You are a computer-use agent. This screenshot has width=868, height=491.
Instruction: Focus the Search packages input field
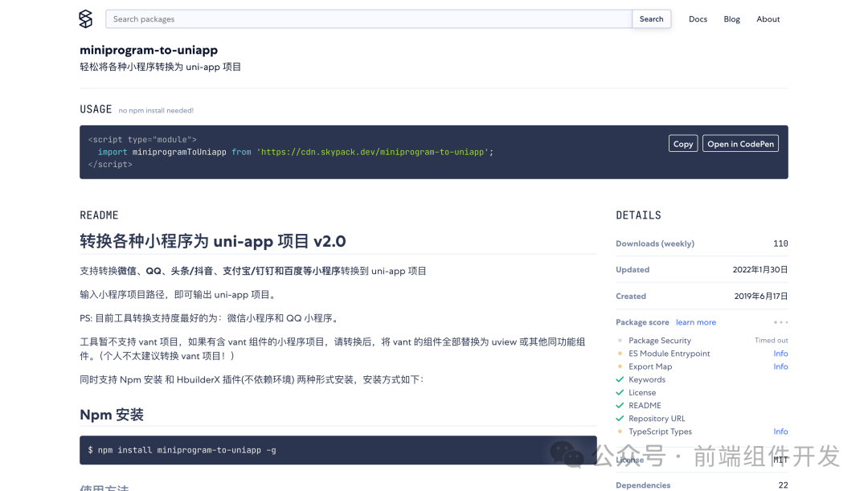click(x=369, y=18)
